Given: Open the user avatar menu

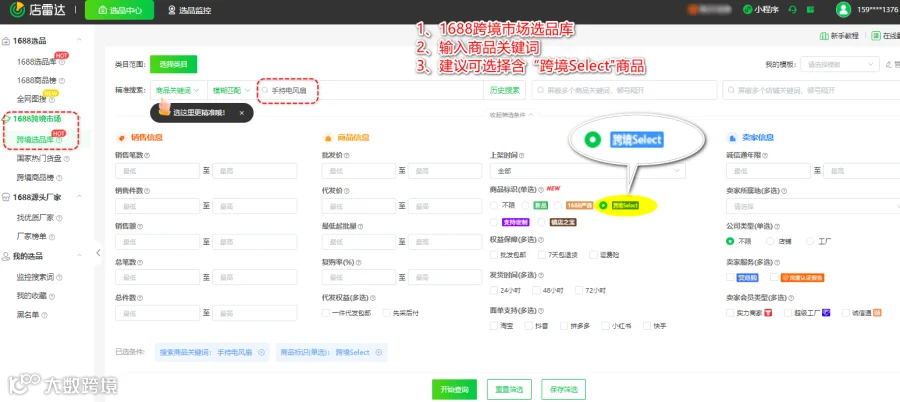Looking at the screenshot, I should pos(843,10).
